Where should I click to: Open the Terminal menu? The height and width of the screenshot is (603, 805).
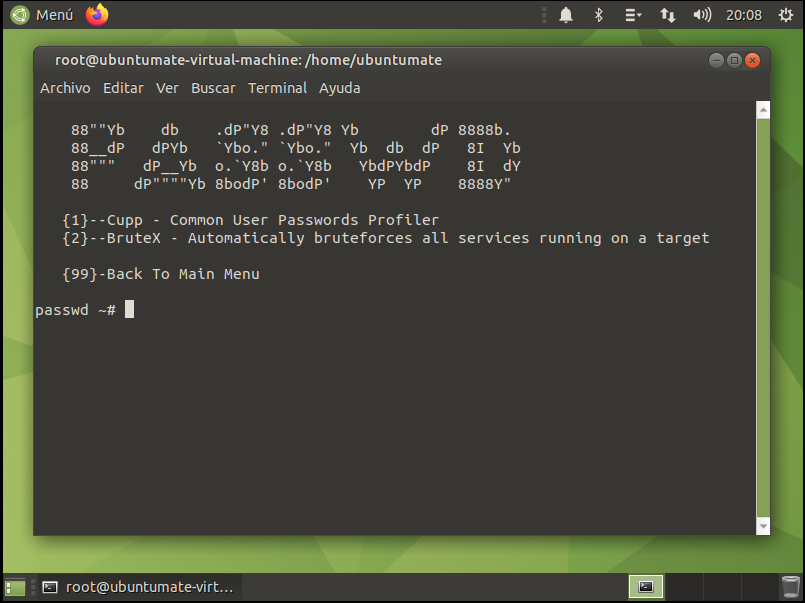(x=277, y=88)
